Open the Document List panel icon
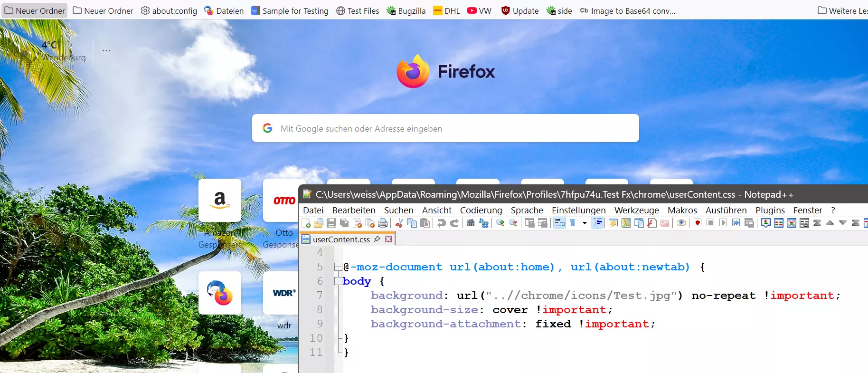 click(639, 223)
